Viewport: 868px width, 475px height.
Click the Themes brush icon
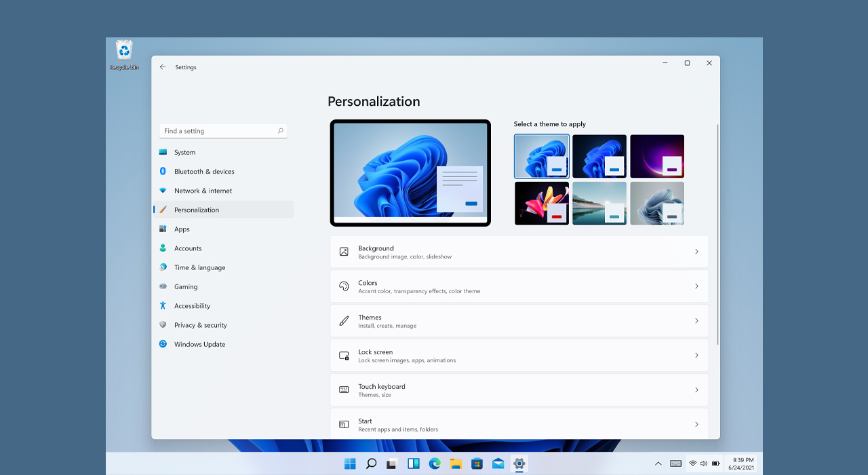tap(344, 320)
